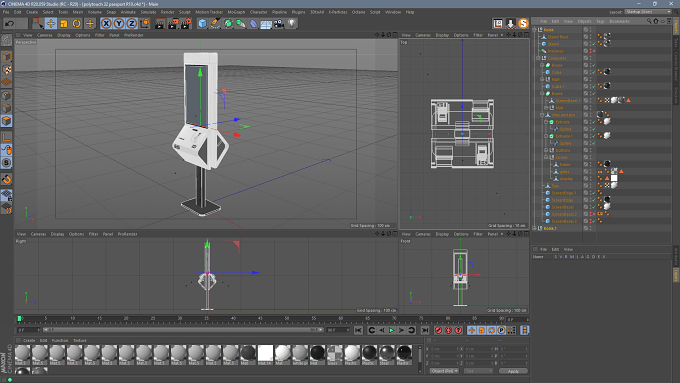The height and width of the screenshot is (383, 680).
Task: Open the Simulate menu
Action: (148, 12)
